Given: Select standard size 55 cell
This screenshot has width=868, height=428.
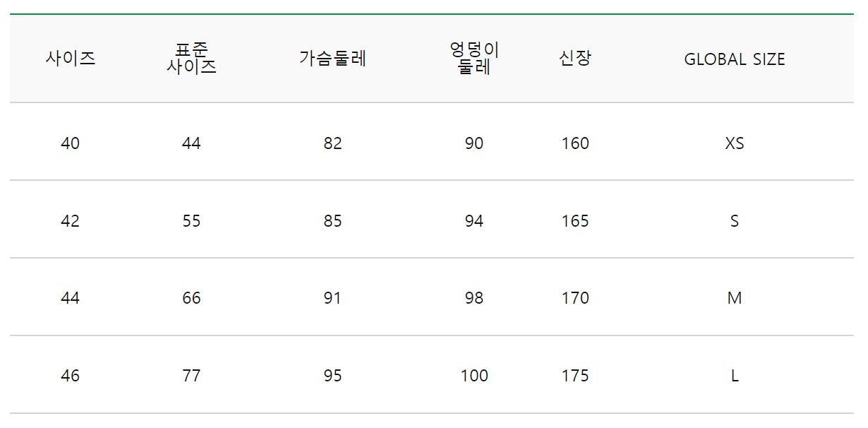Looking at the screenshot, I should click(191, 221).
